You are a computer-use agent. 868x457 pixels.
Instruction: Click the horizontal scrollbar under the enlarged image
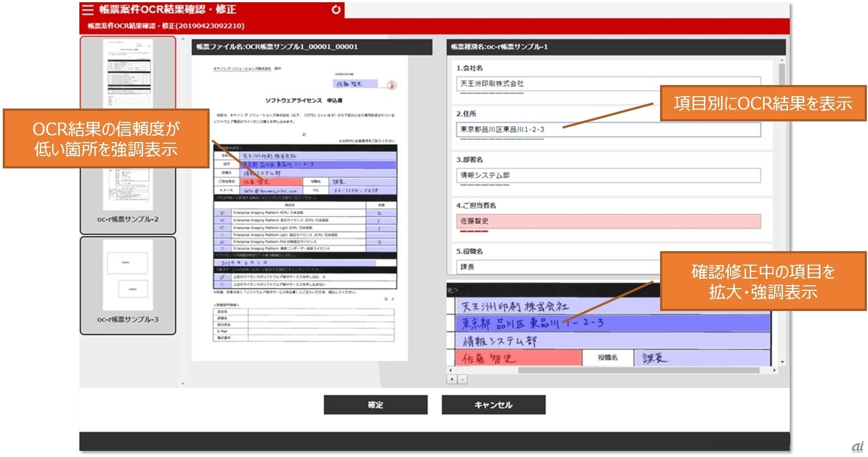(x=638, y=370)
